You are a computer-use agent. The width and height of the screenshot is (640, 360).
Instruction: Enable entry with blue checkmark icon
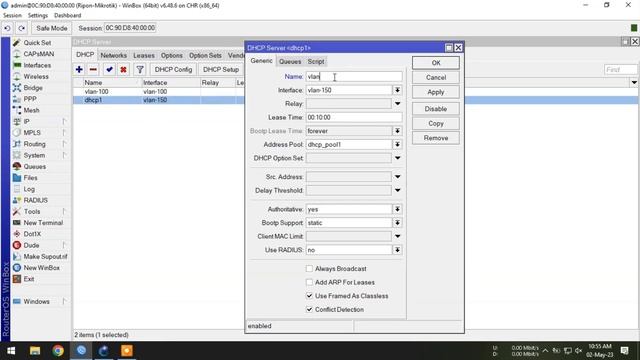coord(109,69)
